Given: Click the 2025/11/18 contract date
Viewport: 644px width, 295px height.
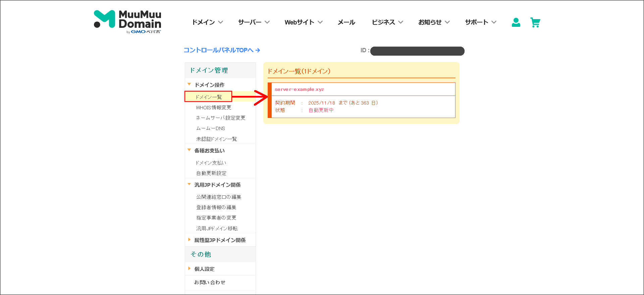Looking at the screenshot, I should tap(322, 103).
